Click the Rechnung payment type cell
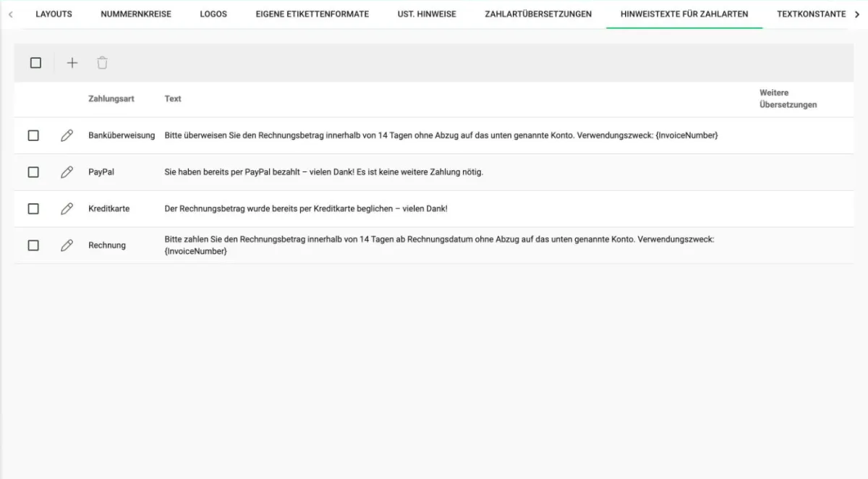This screenshot has height=479, width=868. (107, 245)
